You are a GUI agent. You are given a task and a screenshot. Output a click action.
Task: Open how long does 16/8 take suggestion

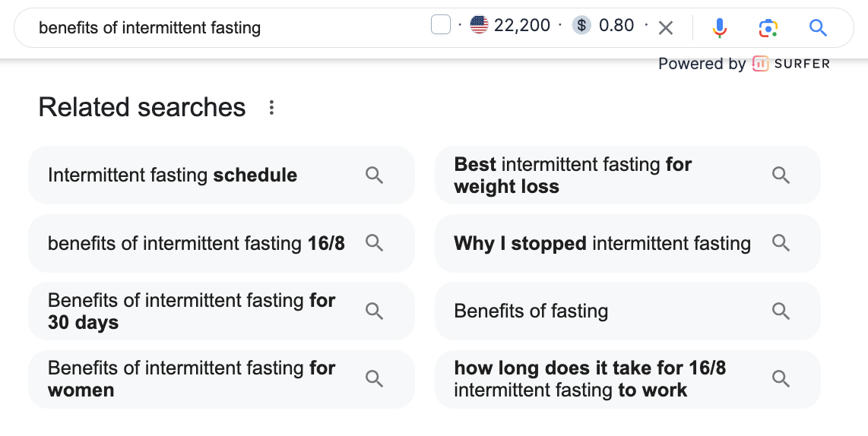(590, 378)
